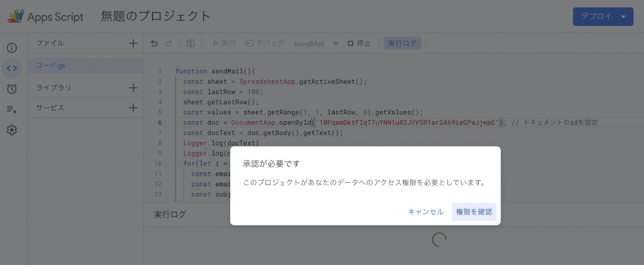Open Project Settings gear icon
644x265 pixels.
(12, 130)
